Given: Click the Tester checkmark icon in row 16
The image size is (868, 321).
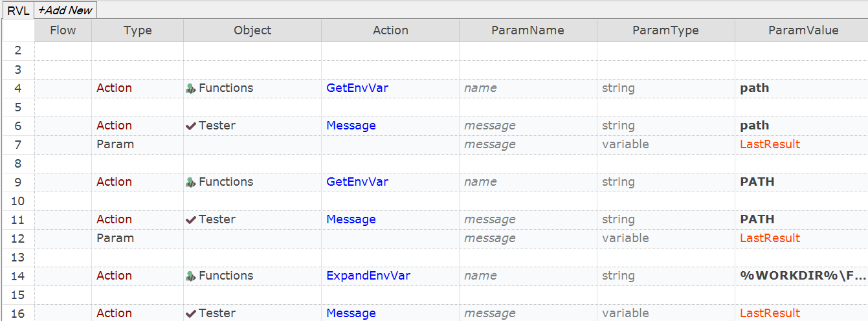Looking at the screenshot, I should [x=190, y=313].
